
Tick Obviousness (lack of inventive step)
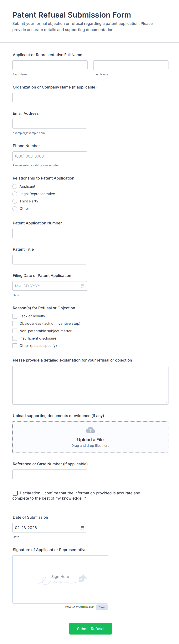click(x=15, y=324)
